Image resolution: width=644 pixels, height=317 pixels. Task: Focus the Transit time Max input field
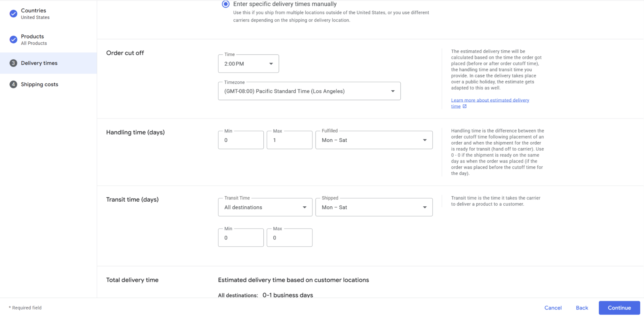289,238
